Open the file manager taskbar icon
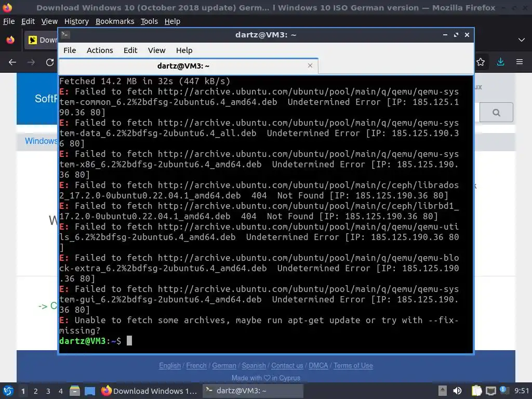The width and height of the screenshot is (532, 399). point(75,391)
